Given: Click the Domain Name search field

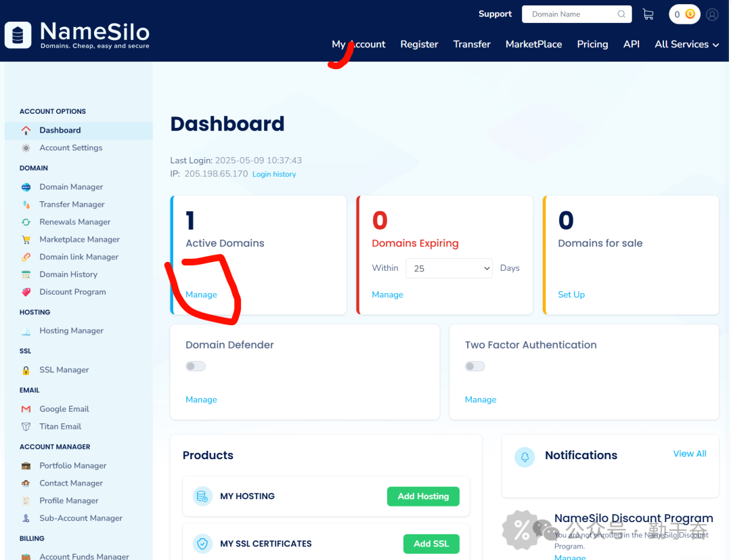Looking at the screenshot, I should point(570,14).
